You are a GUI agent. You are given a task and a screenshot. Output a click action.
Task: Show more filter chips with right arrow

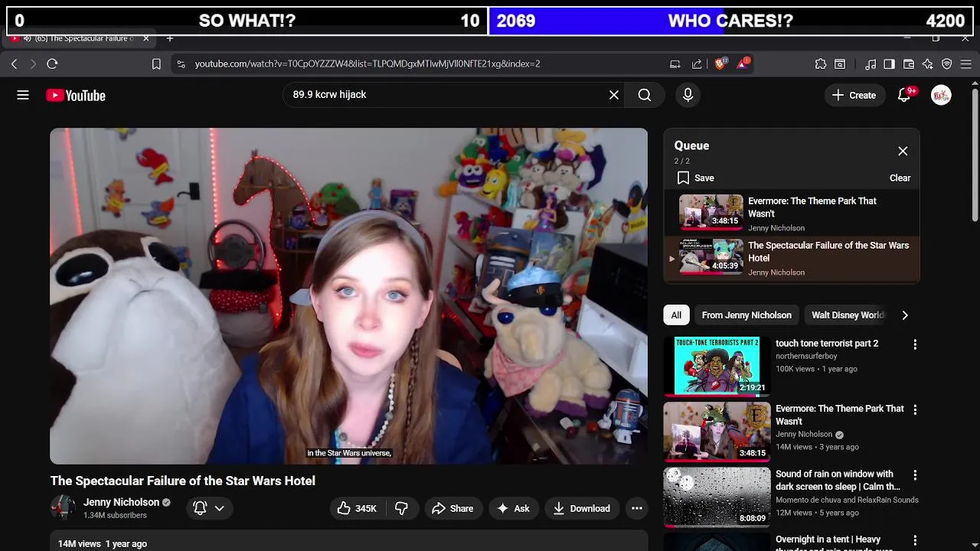[x=905, y=315]
